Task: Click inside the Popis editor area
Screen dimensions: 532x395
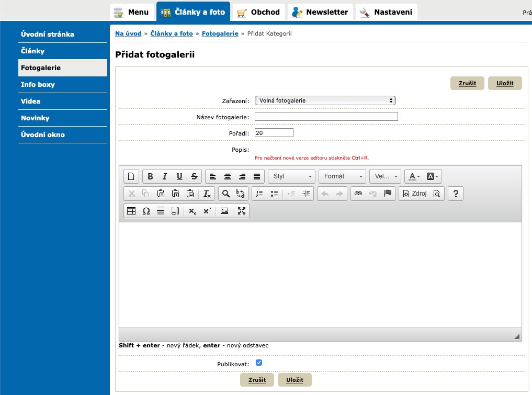Action: (x=320, y=275)
